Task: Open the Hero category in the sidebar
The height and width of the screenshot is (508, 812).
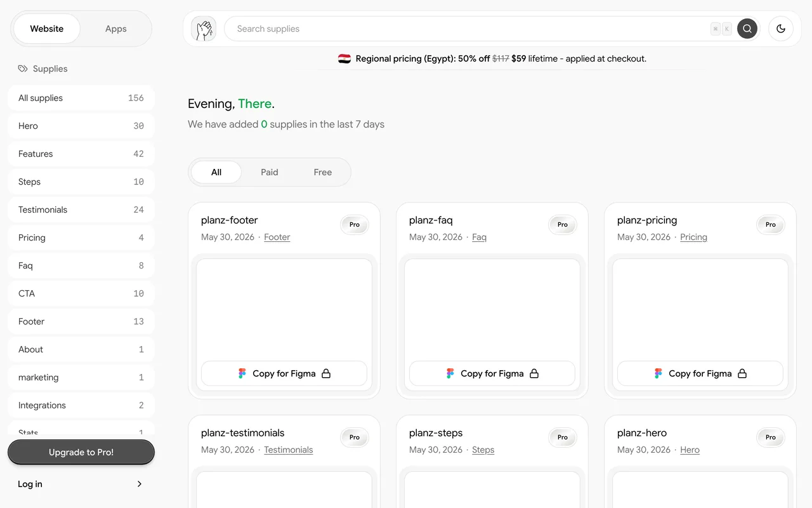Action: pos(81,126)
